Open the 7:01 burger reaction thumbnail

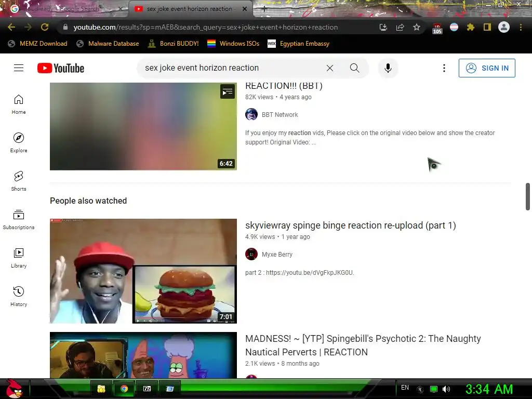tap(143, 271)
